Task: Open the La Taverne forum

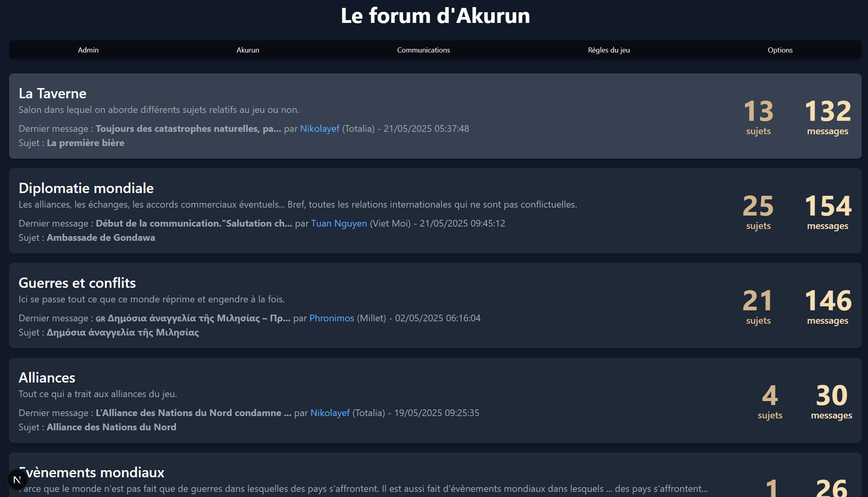Action: (x=52, y=94)
